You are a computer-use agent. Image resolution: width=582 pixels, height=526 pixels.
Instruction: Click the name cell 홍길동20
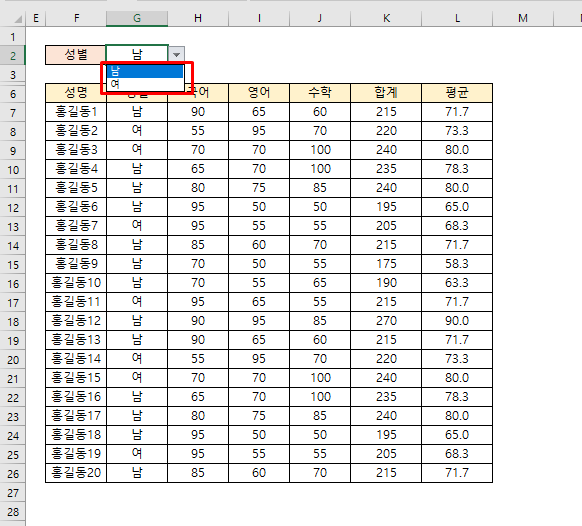[76, 473]
